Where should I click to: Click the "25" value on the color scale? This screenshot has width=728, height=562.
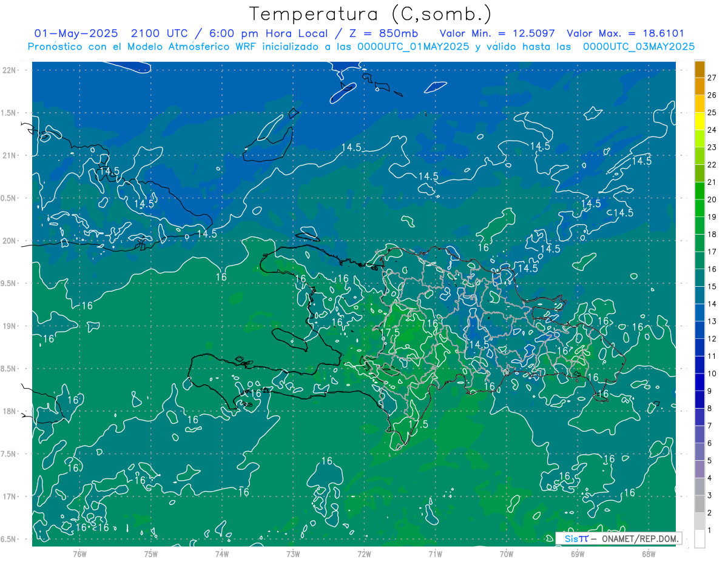pos(712,112)
